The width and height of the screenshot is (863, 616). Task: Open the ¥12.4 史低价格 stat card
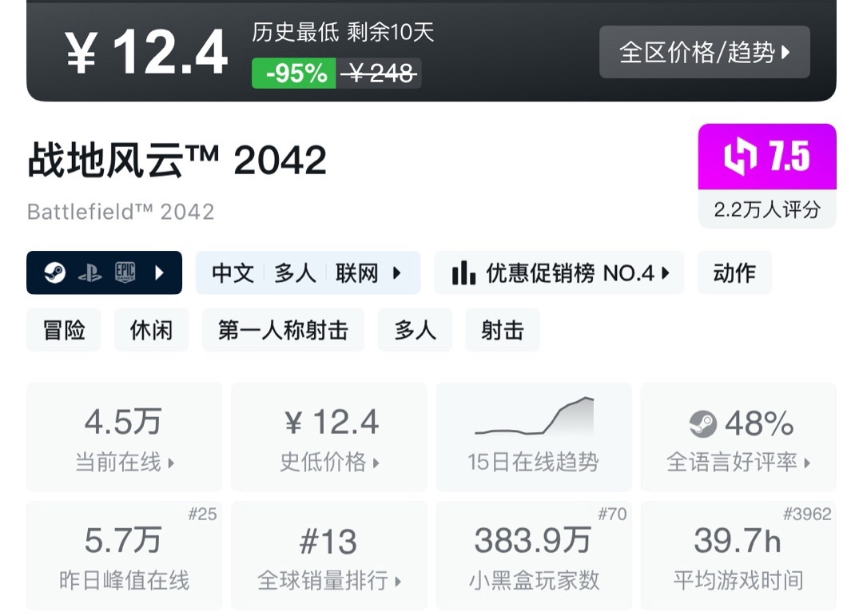coord(329,437)
